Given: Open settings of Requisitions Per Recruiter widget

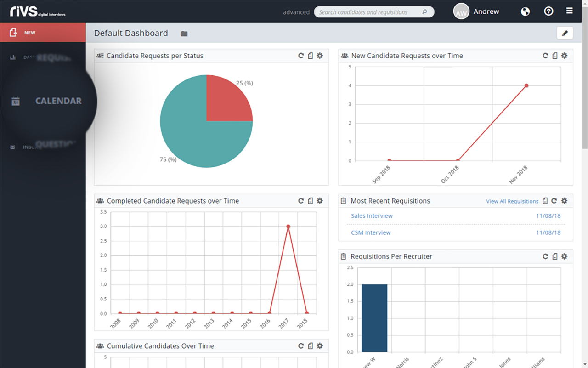Looking at the screenshot, I should coord(564,256).
